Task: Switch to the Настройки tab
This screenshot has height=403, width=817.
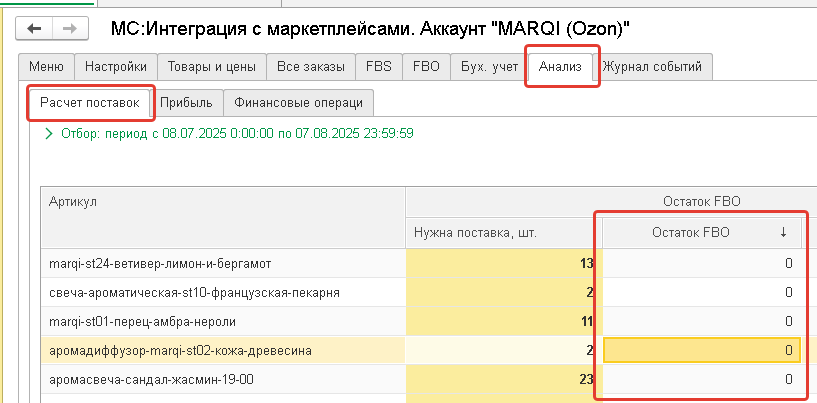Action: pos(116,67)
